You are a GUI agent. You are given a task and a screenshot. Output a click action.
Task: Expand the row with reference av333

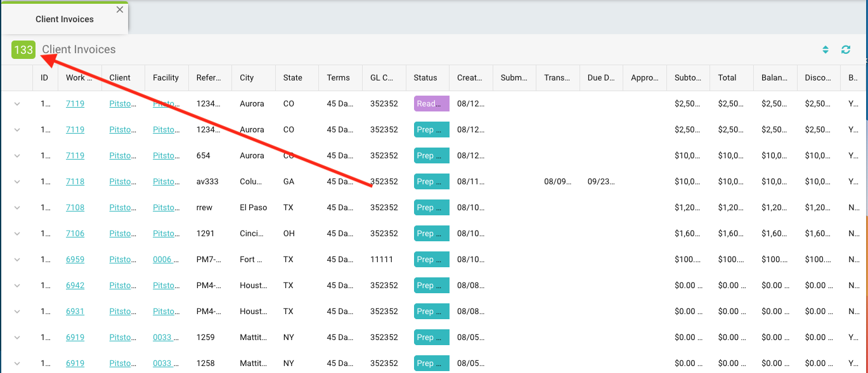[x=17, y=182]
